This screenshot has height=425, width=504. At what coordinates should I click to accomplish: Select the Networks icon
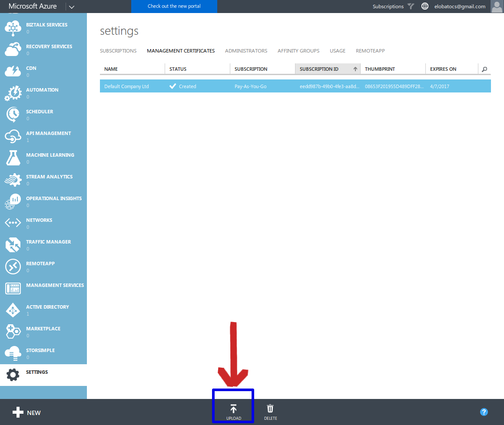click(x=13, y=223)
